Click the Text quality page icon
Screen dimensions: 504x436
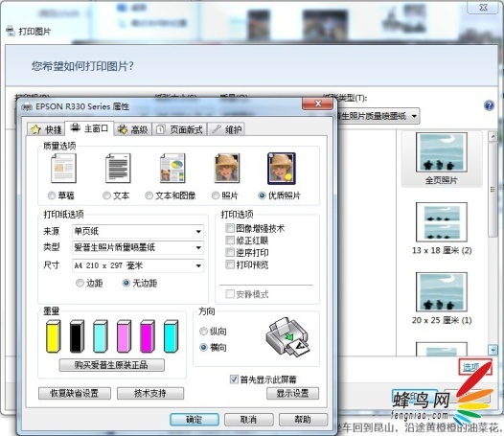click(118, 168)
